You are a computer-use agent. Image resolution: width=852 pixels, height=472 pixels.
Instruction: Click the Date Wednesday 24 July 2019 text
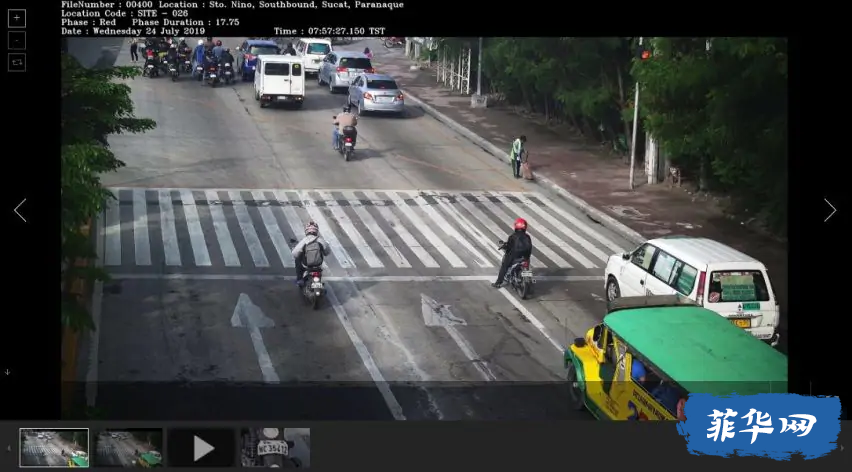139,31
